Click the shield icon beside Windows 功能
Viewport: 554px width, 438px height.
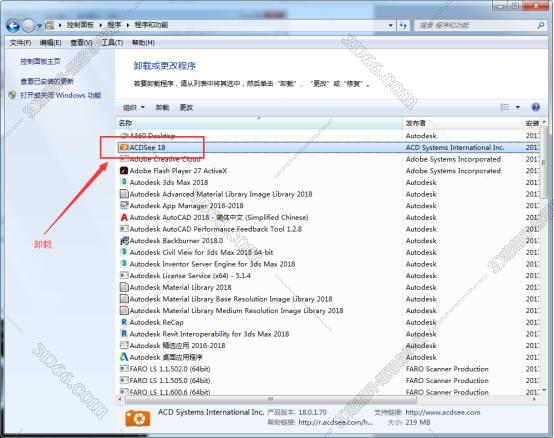(12, 95)
